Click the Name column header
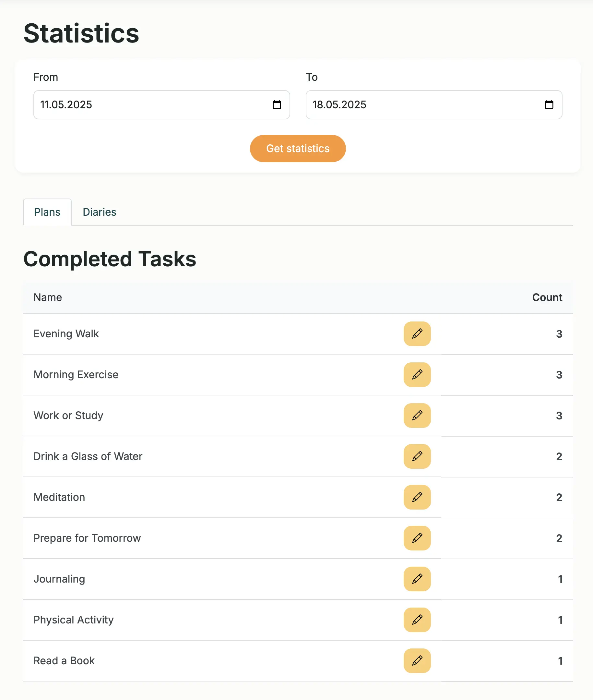 48,297
